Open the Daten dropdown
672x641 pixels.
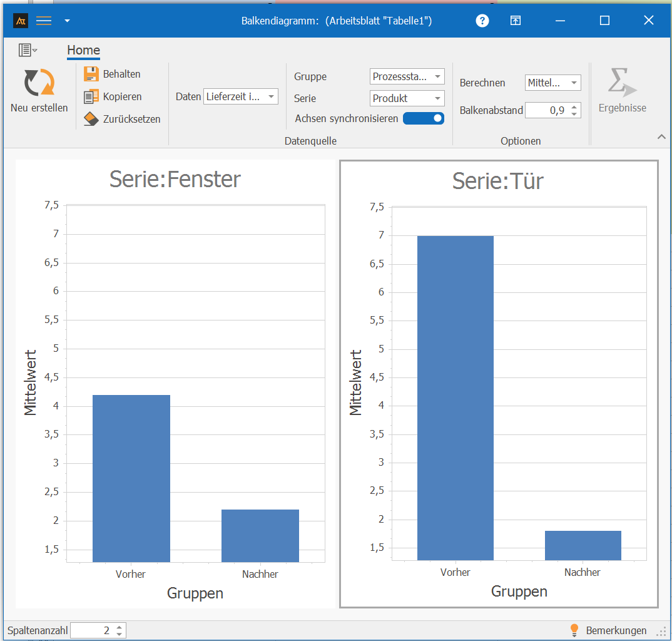click(241, 96)
